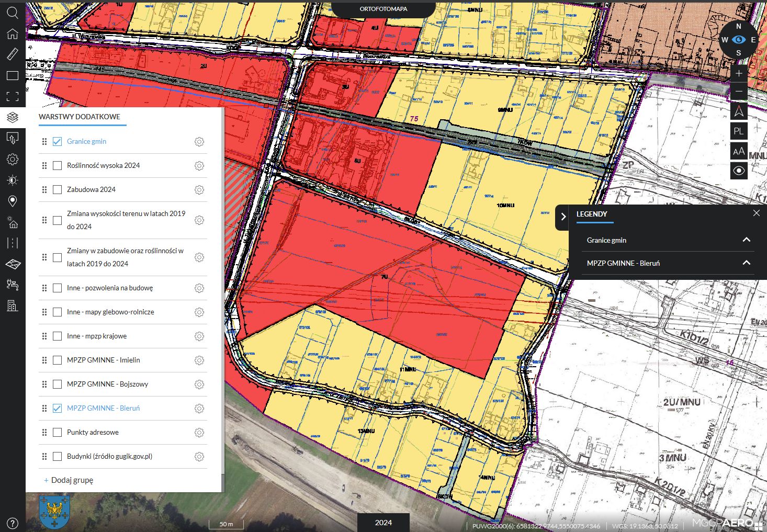Collapse the MPZP GMINNE - Bieruń legend

tap(747, 263)
